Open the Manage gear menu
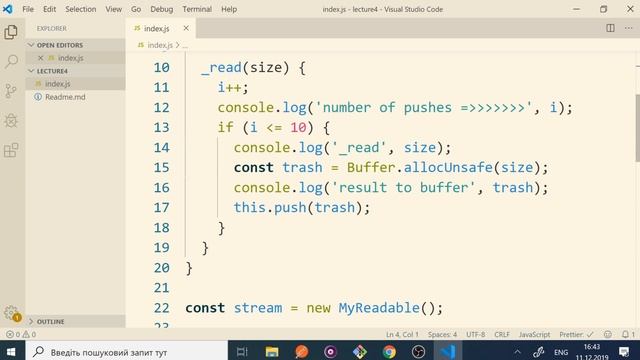This screenshot has height=360, width=640. [11, 313]
